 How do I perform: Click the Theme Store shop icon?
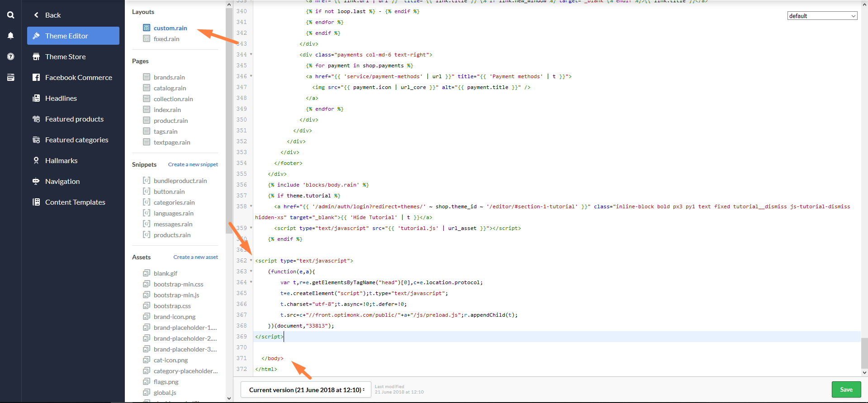pyautogui.click(x=36, y=56)
